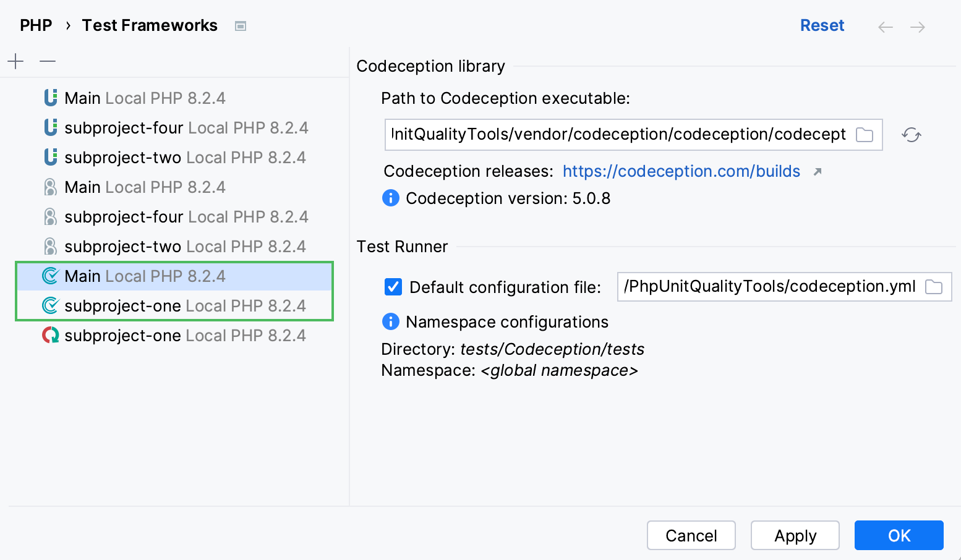The height and width of the screenshot is (560, 961).
Task: Click the Apply button
Action: (795, 535)
